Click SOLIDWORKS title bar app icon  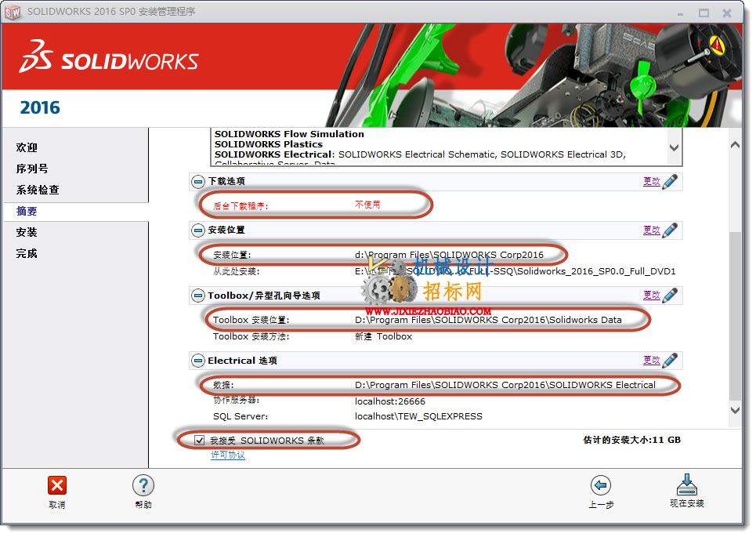click(x=13, y=12)
